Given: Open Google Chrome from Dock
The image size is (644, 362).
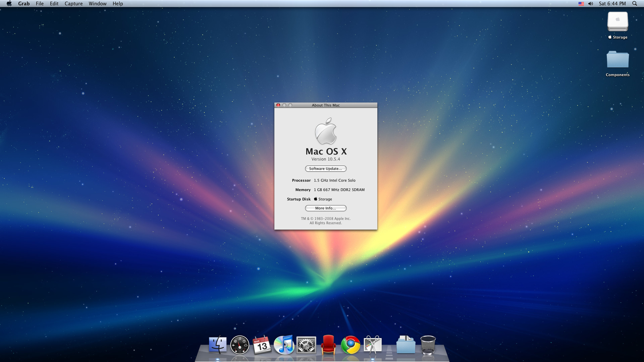Looking at the screenshot, I should pyautogui.click(x=351, y=345).
